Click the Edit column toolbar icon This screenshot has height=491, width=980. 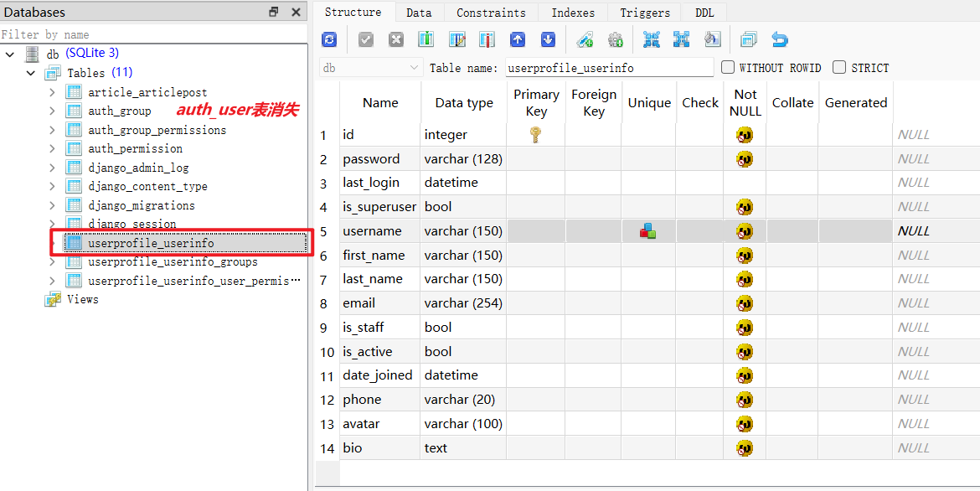click(x=456, y=39)
